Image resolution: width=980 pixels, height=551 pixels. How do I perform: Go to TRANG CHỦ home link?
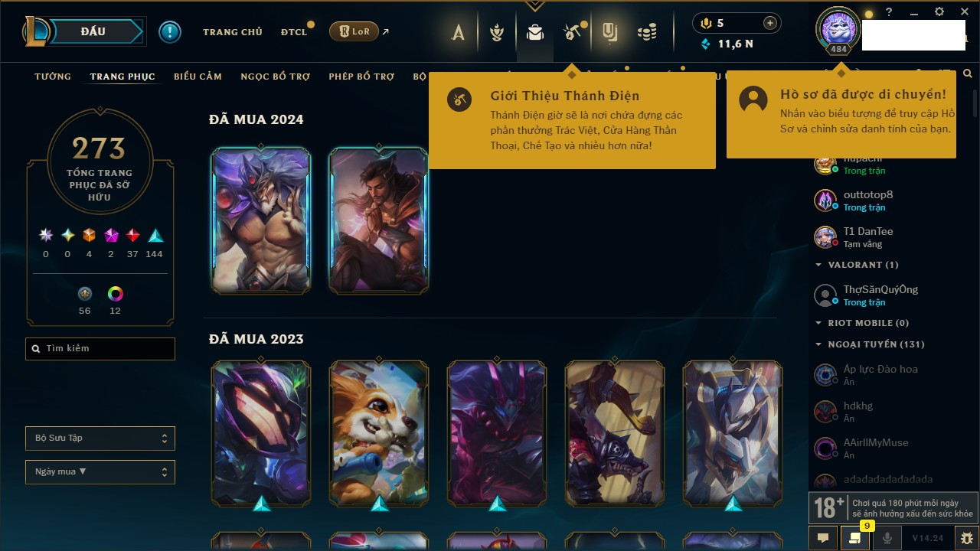coord(233,32)
